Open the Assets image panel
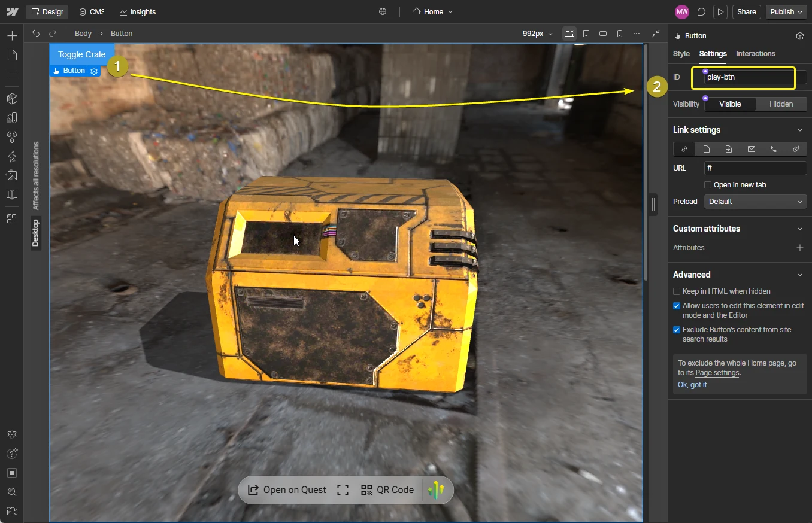Screen dimensions: 812x523 [x=12, y=175]
